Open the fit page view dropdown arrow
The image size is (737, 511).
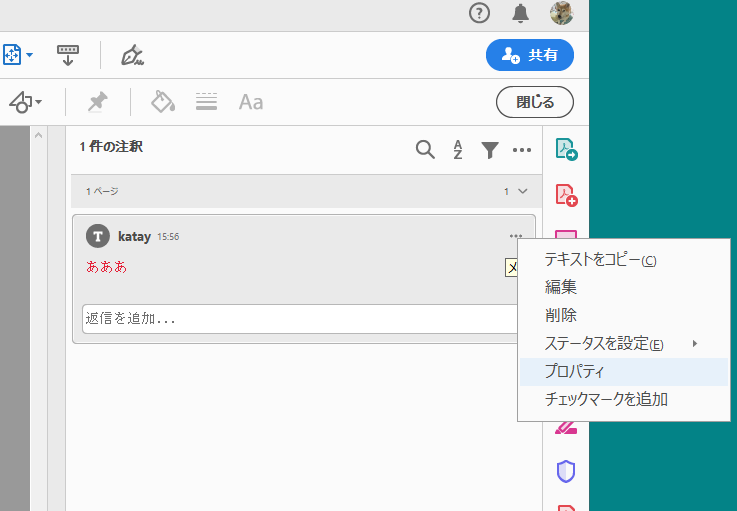[x=30, y=55]
